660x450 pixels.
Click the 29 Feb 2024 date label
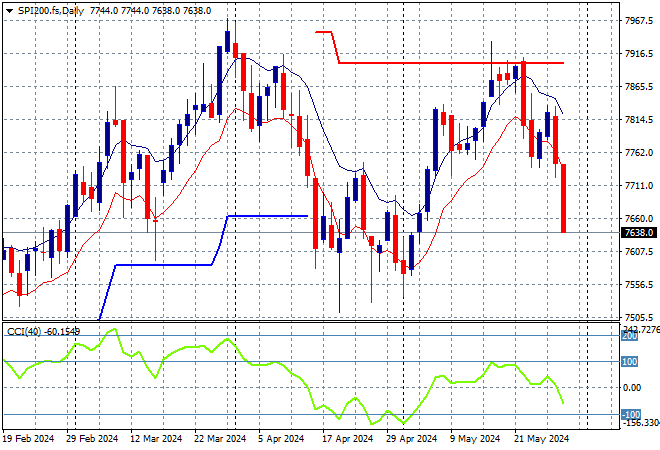click(92, 439)
